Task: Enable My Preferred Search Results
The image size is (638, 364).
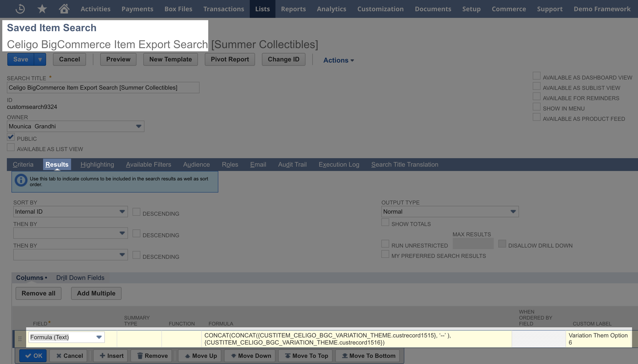Action: (x=385, y=254)
